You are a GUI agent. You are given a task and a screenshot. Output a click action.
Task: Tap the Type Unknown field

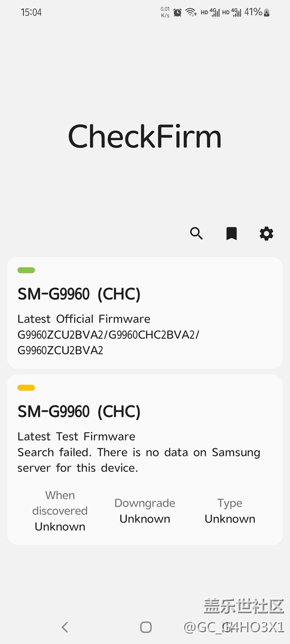click(230, 511)
